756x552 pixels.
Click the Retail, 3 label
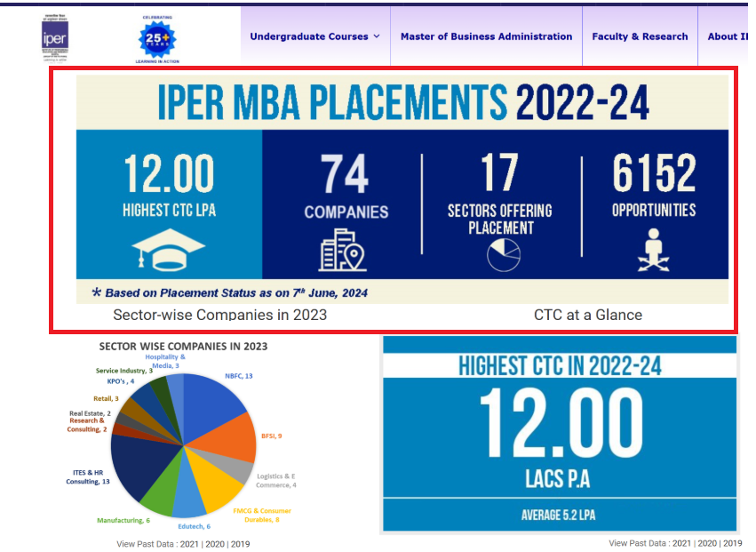tap(106, 398)
